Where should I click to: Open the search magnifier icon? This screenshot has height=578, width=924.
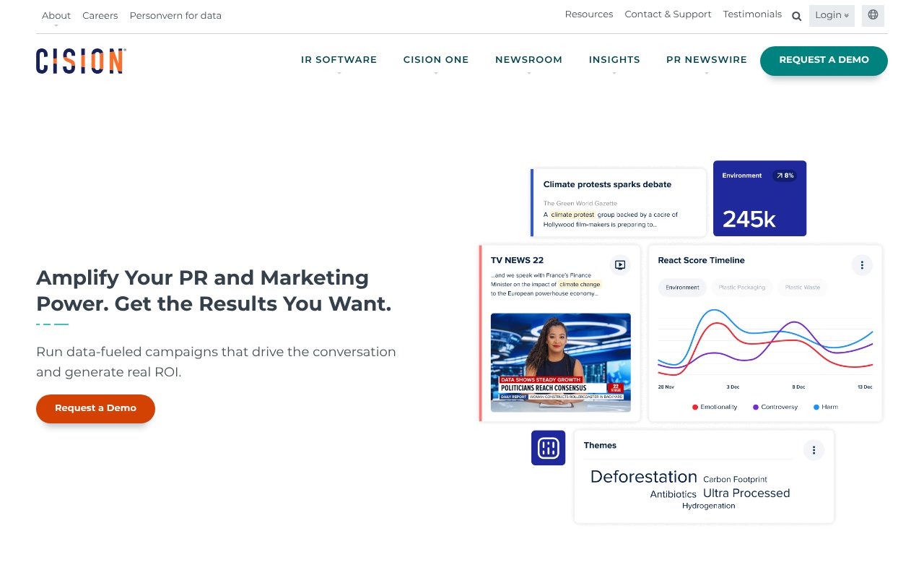point(796,16)
